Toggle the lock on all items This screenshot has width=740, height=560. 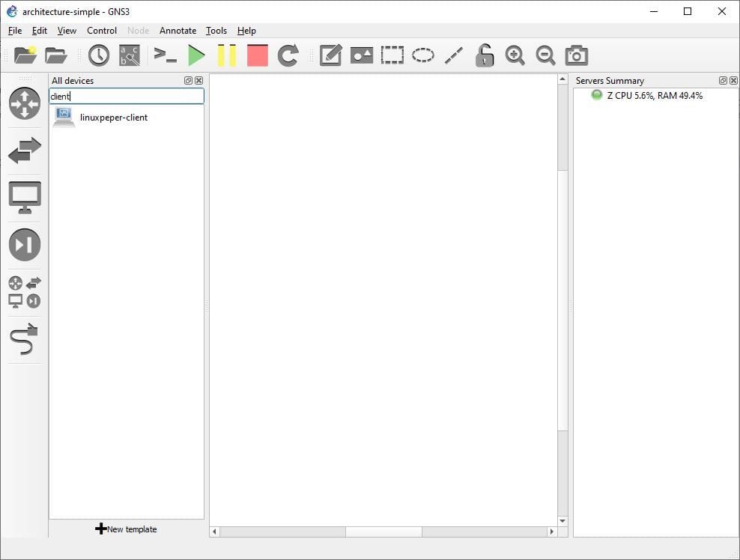click(484, 55)
